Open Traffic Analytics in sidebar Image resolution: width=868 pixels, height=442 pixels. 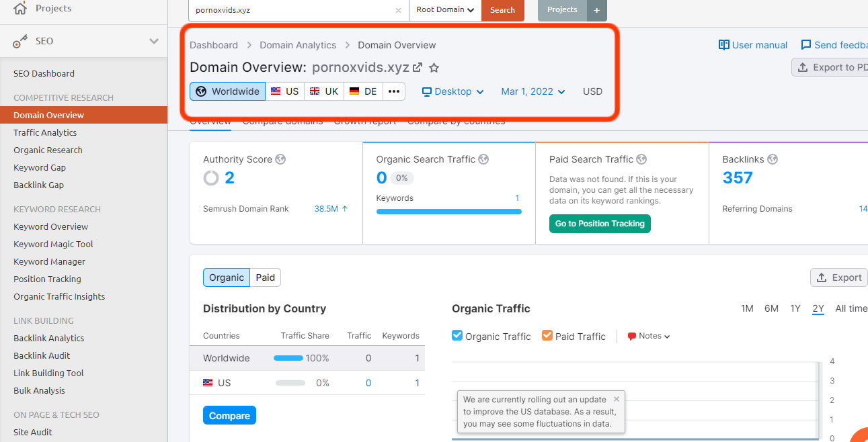45,132
